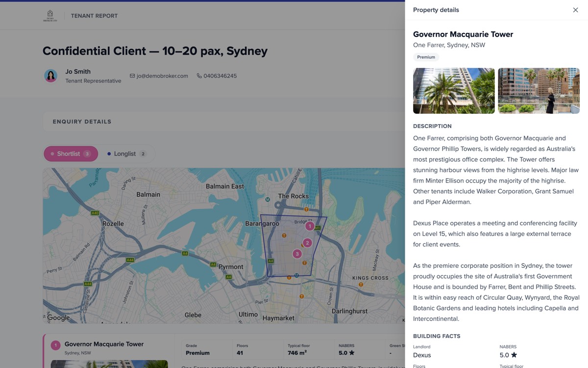The width and height of the screenshot is (588, 368).
Task: Click the DESCRIPTION section heading
Action: 432,126
